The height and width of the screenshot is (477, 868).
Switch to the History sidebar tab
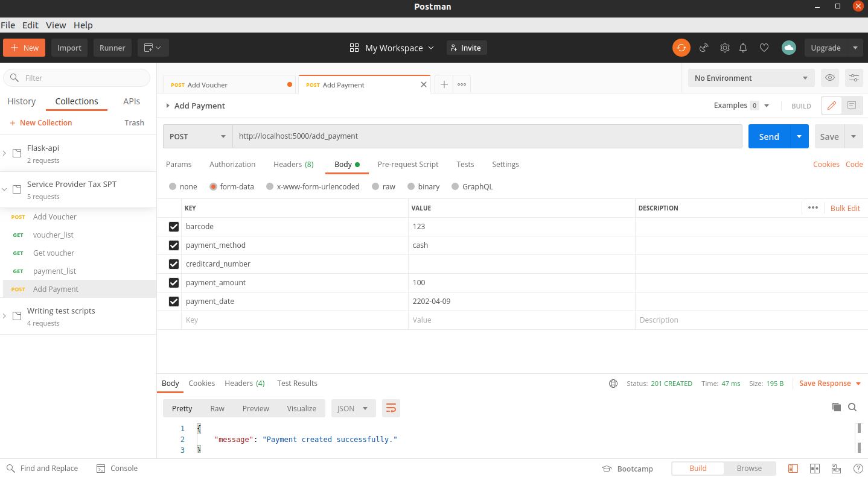[22, 101]
